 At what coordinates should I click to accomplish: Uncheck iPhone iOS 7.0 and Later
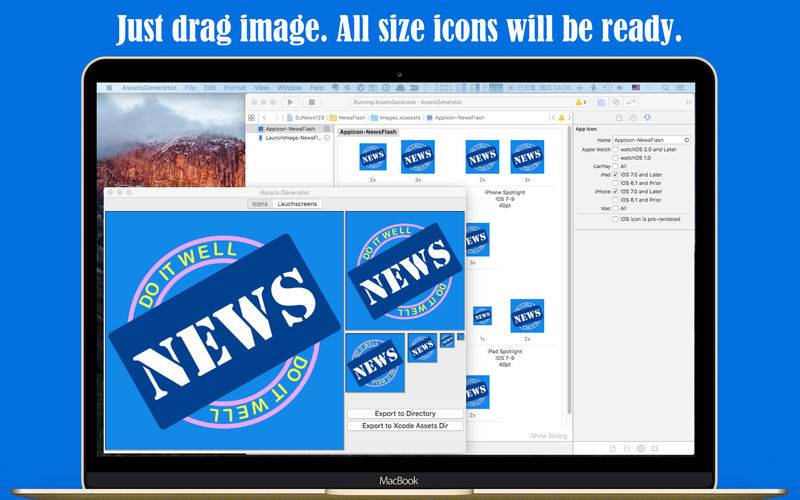point(615,191)
